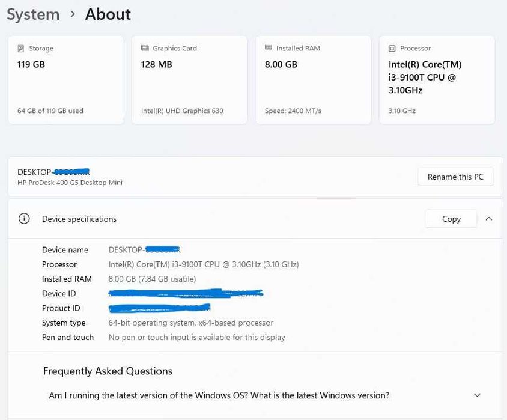Go back to System breadcrumb
This screenshot has width=507, height=420.
[33, 14]
